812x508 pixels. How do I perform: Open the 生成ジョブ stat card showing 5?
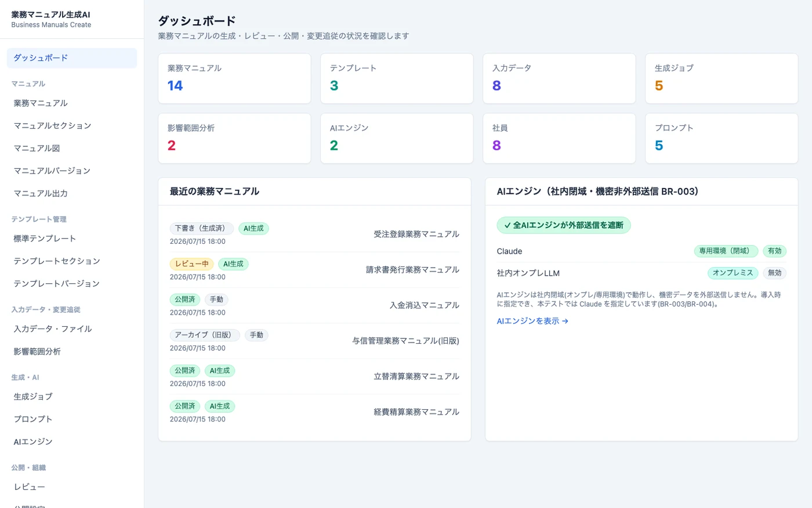point(722,79)
